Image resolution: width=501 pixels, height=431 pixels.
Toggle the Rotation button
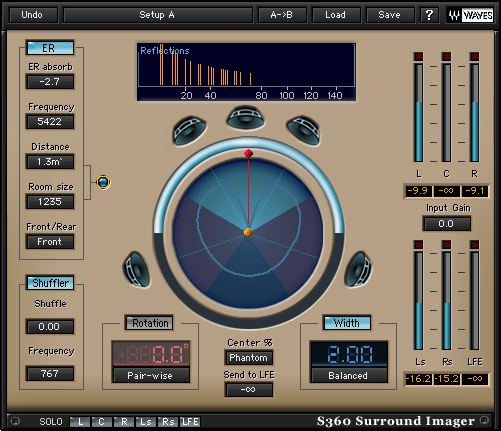(x=149, y=323)
